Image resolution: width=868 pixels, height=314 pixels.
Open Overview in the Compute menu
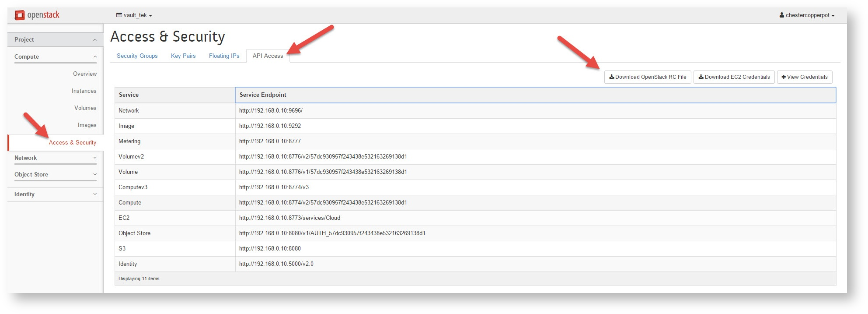coord(85,74)
